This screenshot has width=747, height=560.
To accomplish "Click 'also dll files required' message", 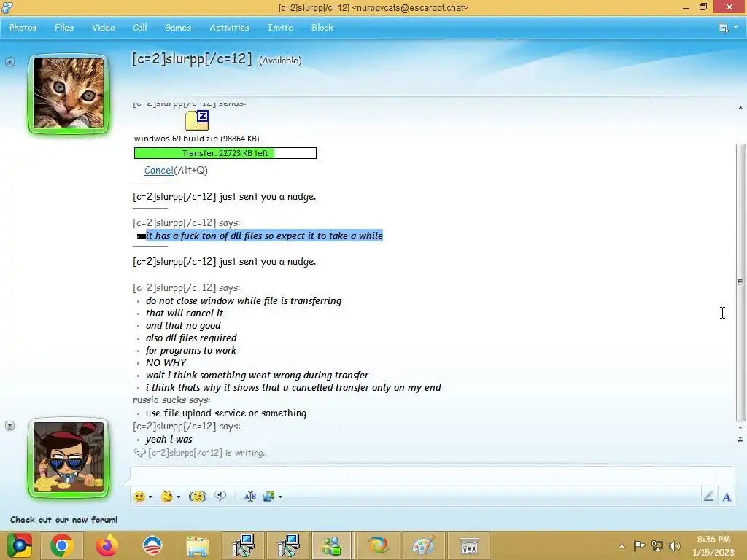I will click(191, 338).
